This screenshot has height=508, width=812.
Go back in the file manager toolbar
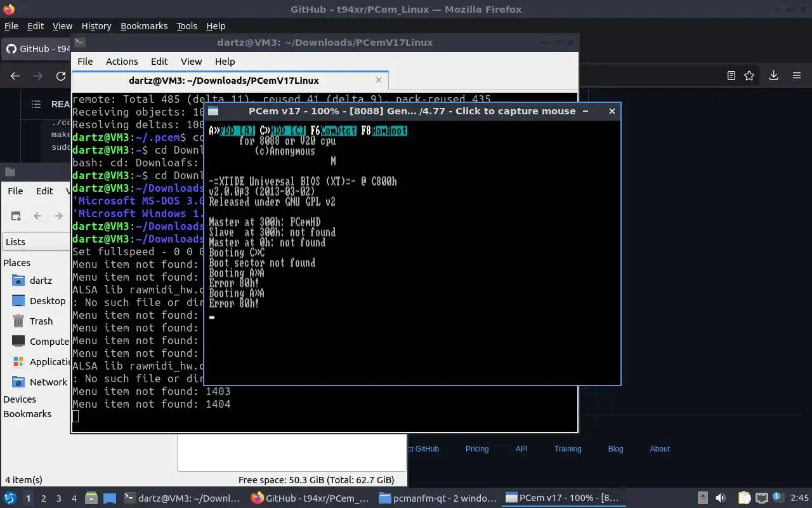click(x=37, y=216)
